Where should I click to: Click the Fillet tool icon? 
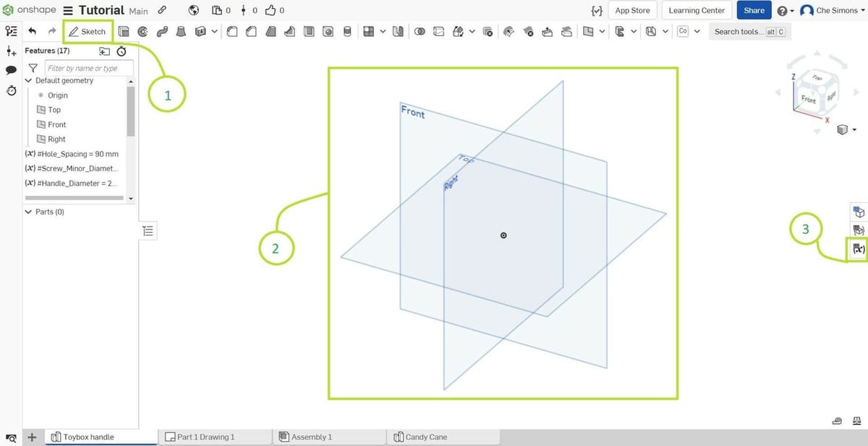(232, 32)
